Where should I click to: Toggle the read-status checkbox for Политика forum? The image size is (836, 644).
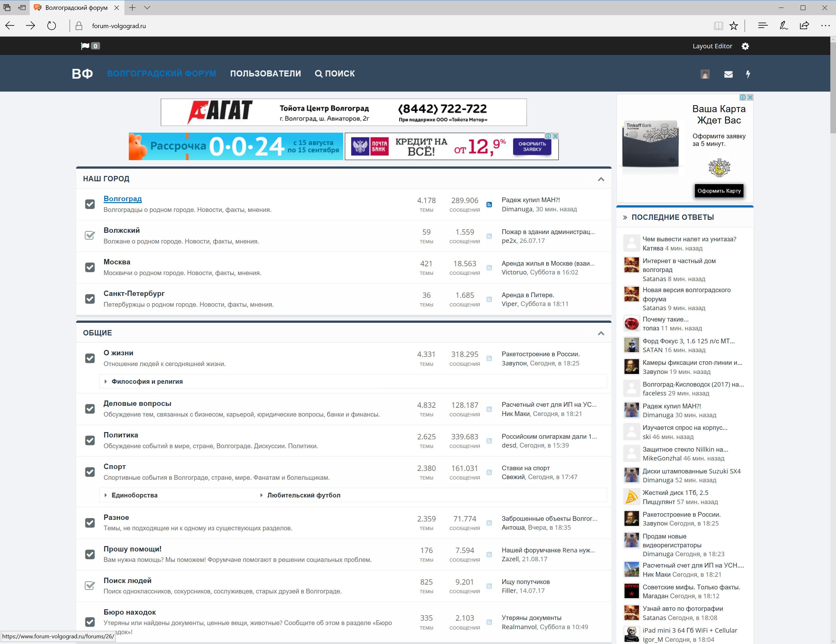tap(90, 440)
